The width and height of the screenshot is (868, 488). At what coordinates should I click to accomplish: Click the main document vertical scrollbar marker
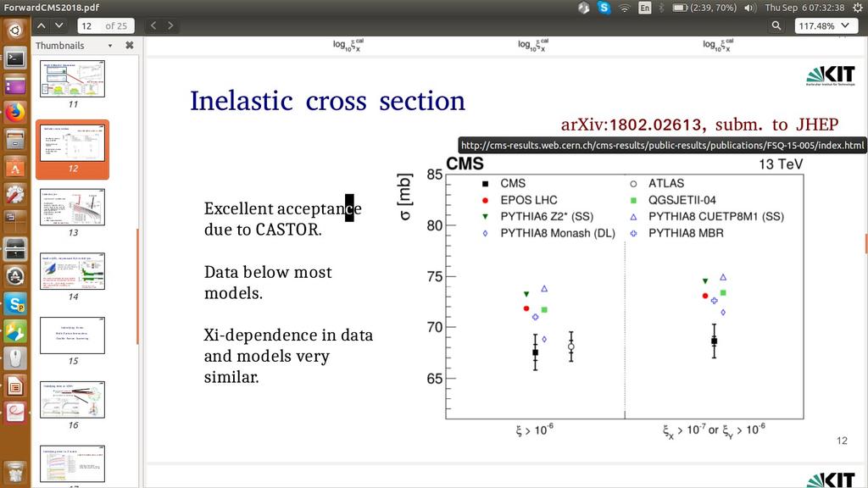865,243
